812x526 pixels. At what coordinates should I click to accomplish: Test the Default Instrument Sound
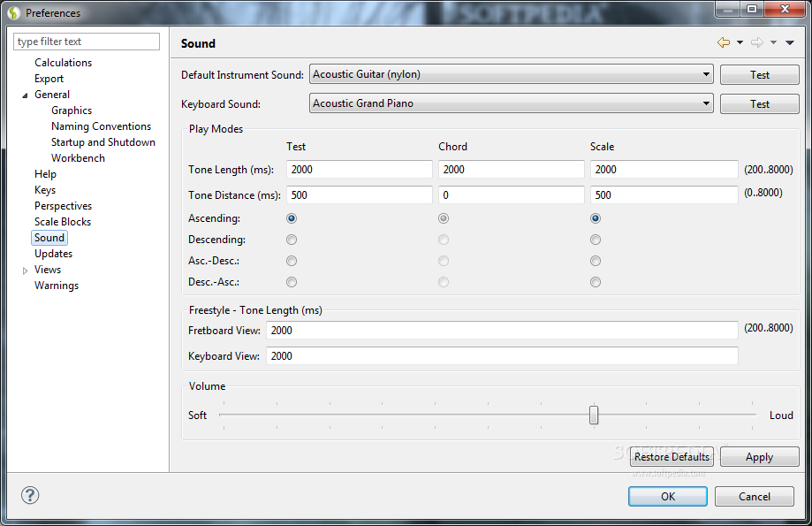[759, 74]
